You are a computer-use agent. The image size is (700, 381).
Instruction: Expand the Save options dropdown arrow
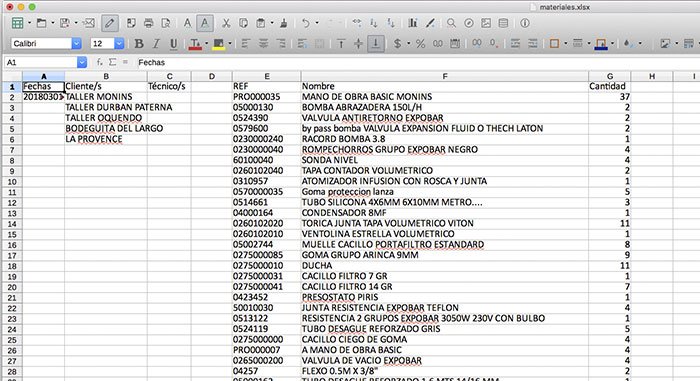[75, 23]
